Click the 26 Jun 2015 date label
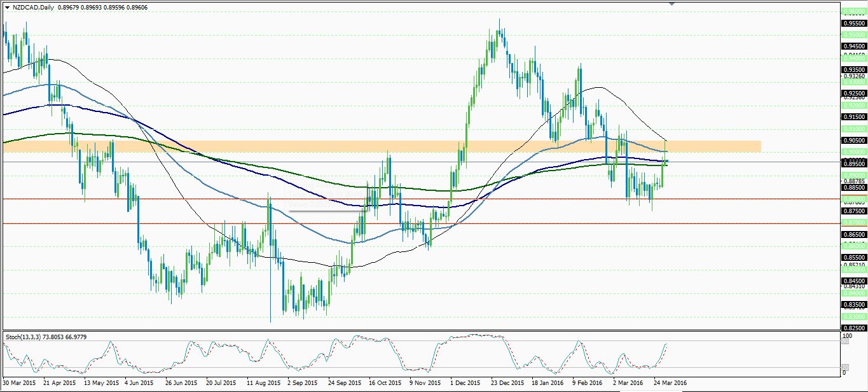The width and height of the screenshot is (868, 392). (x=181, y=384)
